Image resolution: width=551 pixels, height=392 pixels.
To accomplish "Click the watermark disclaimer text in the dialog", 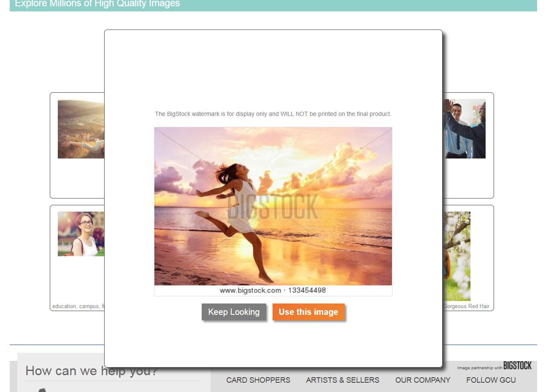I will 273,114.
